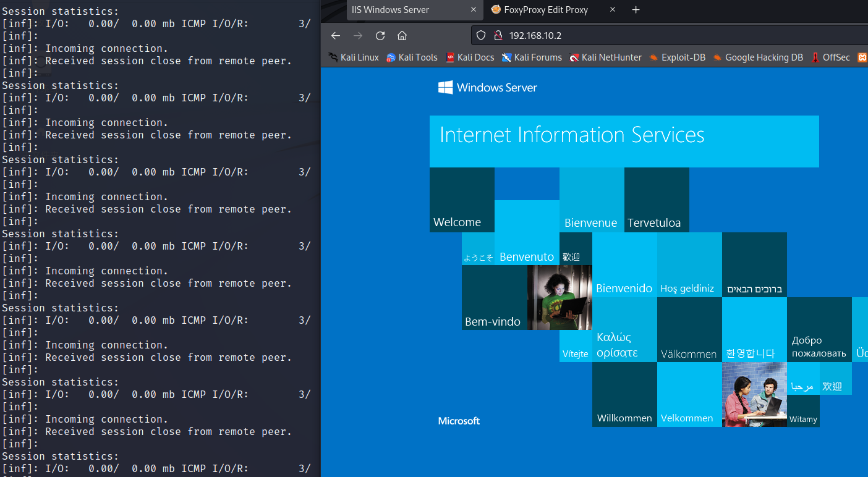The image size is (868, 477).
Task: Click the Benvenuto tile
Action: 527,233
